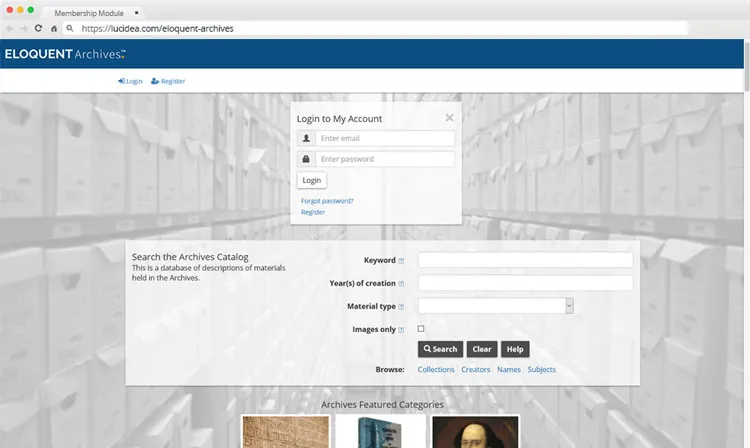Focus the Enter password field
The height and width of the screenshot is (448, 750).
(x=385, y=159)
